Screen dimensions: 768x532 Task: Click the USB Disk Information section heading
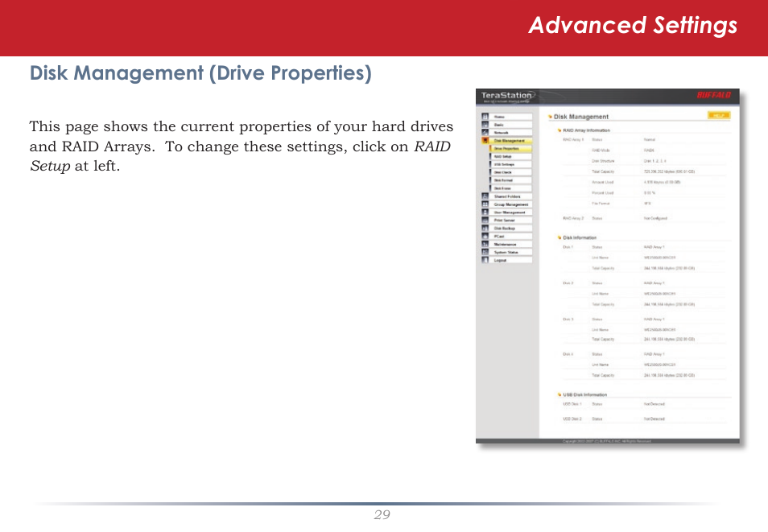[584, 394]
